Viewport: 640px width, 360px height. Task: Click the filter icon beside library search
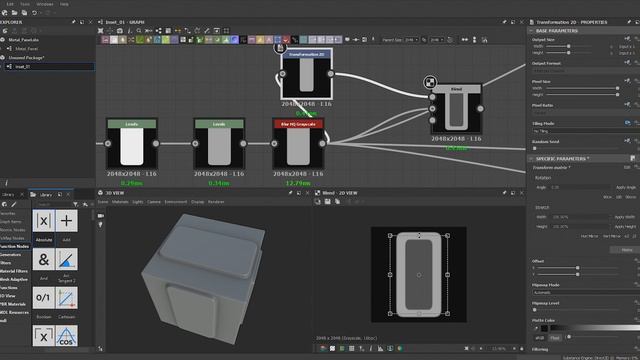click(x=76, y=204)
